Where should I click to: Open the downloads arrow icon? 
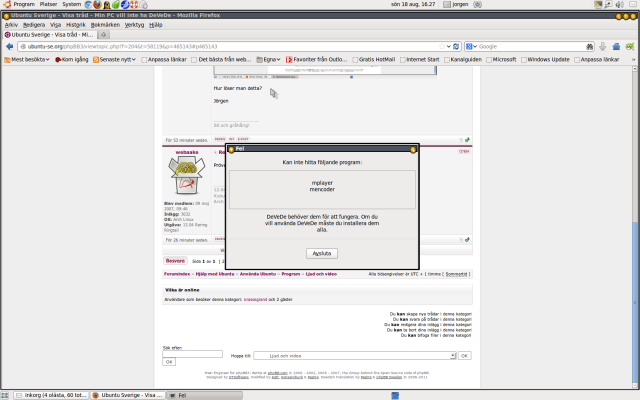click(x=602, y=47)
